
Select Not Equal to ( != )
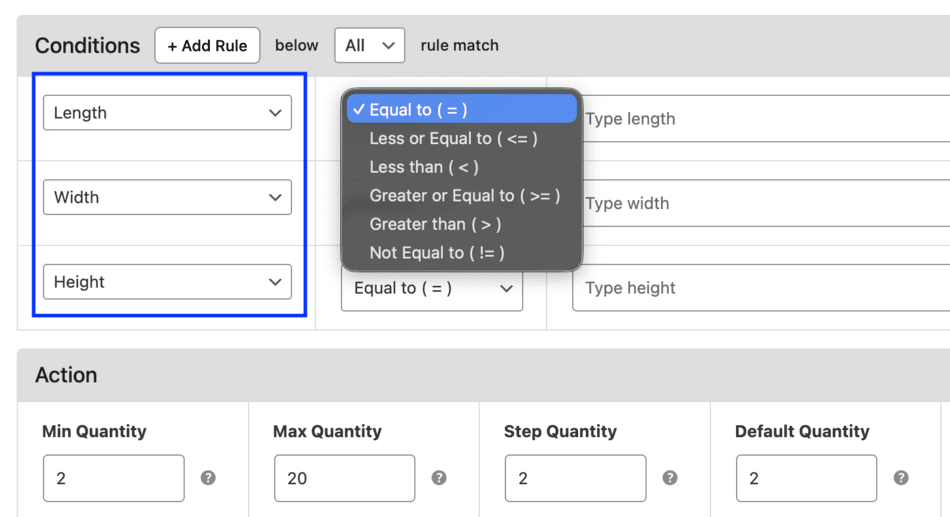[x=461, y=253]
